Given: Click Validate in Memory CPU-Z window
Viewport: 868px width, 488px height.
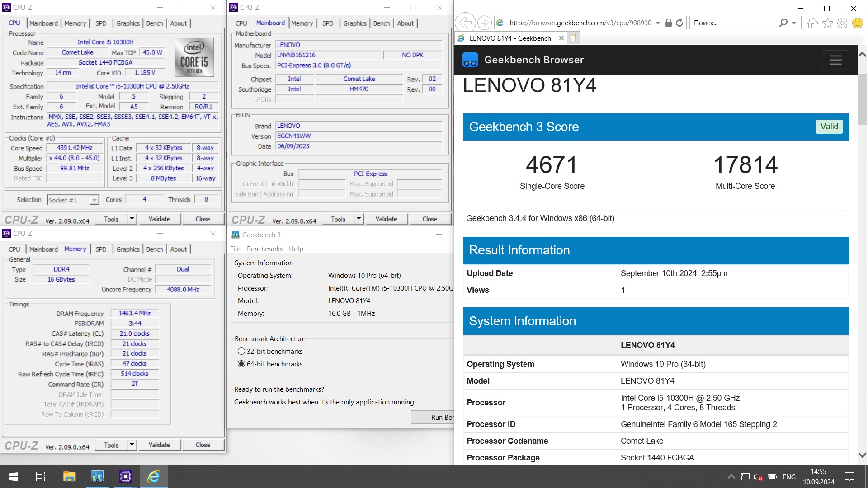Looking at the screenshot, I should 160,445.
